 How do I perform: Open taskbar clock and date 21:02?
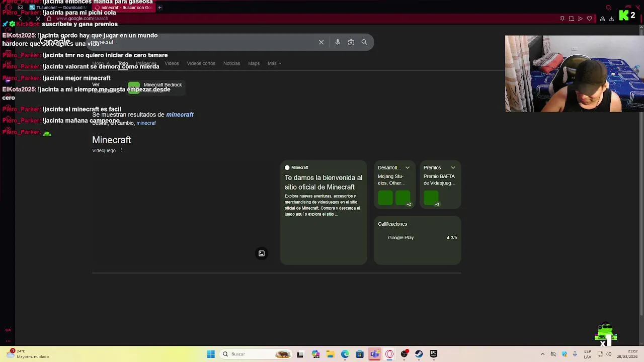click(x=627, y=354)
